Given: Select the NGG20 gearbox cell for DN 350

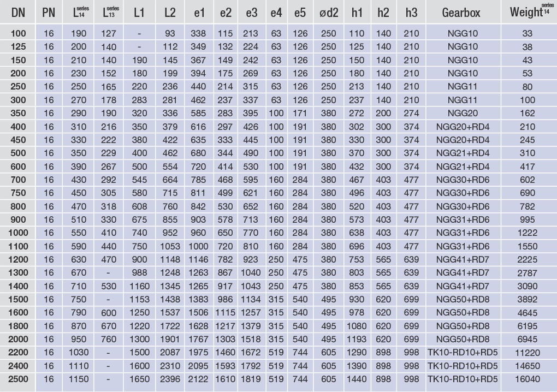Looking at the screenshot, I should point(462,113).
